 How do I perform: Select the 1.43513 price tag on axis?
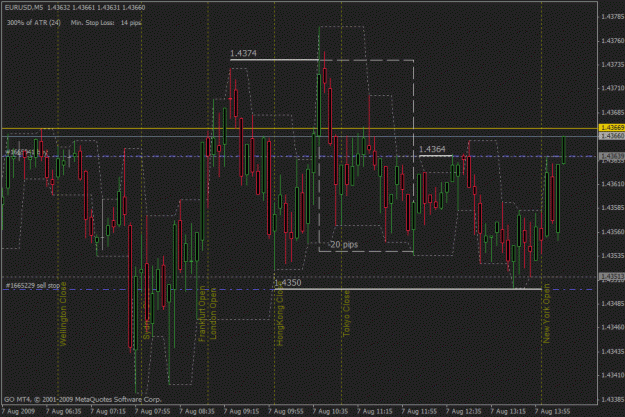(612, 276)
